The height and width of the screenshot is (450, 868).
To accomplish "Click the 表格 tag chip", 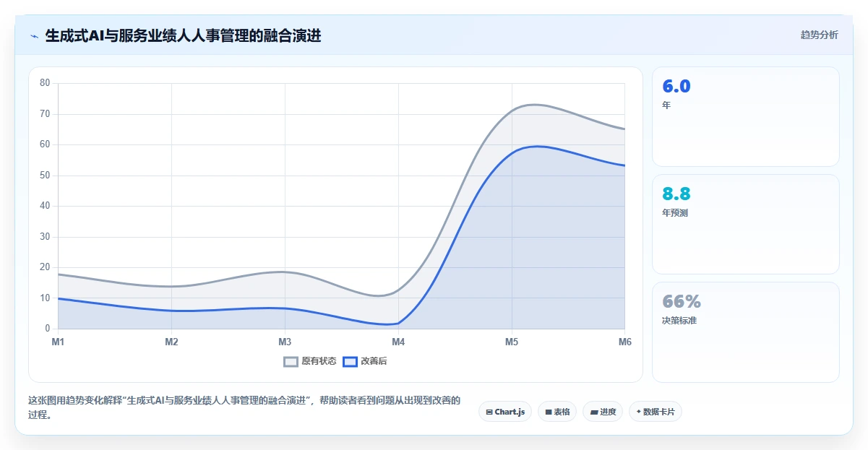I will (x=557, y=412).
